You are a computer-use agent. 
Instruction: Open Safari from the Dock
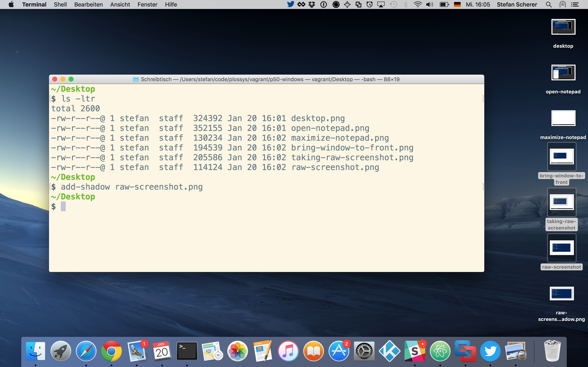(86, 351)
